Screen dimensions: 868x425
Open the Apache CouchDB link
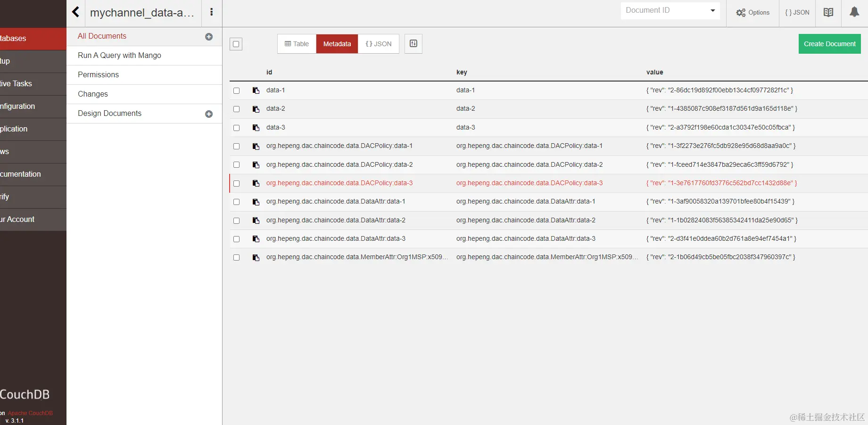click(x=30, y=413)
